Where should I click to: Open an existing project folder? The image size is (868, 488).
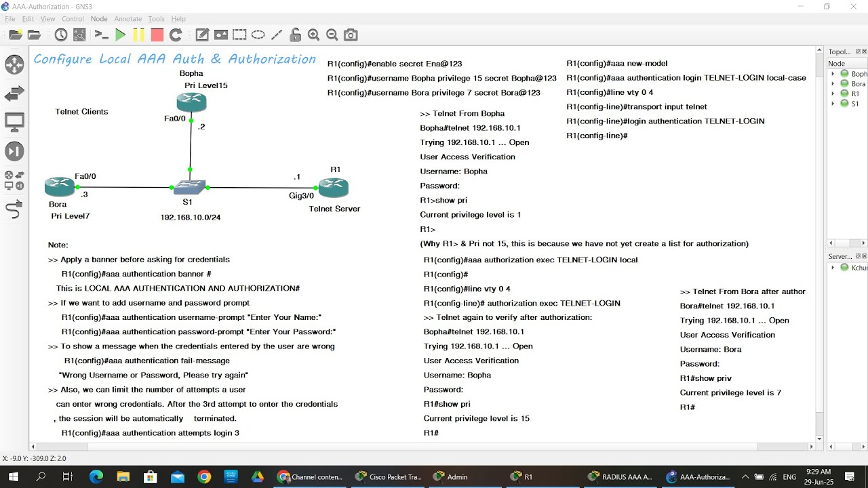pos(34,35)
